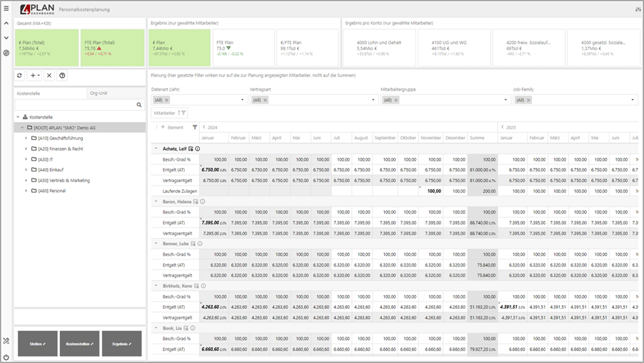Open the plus add dropdown button
Image resolution: width=644 pixels, height=363 pixels.
35,76
